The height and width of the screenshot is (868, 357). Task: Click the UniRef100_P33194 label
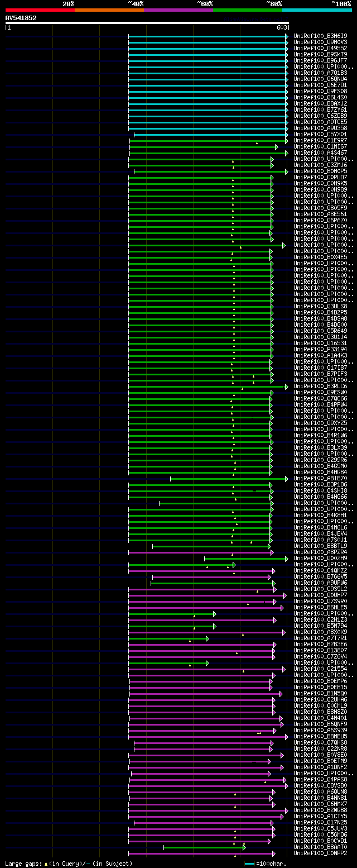pos(320,349)
